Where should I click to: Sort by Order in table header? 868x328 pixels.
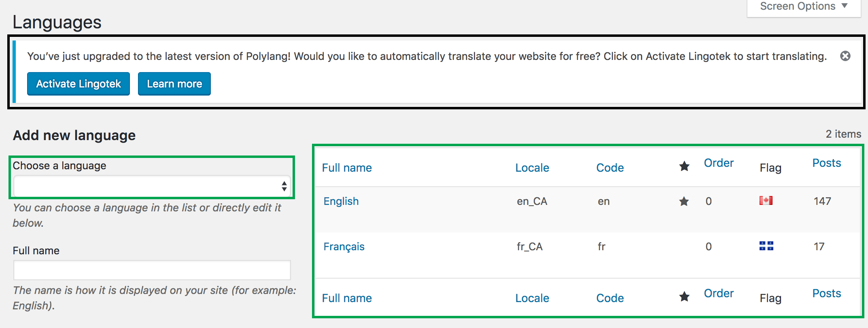tap(719, 163)
